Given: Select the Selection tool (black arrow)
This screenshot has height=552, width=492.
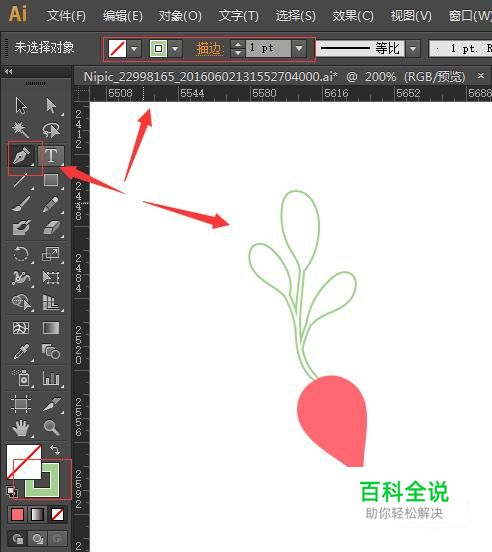Looking at the screenshot, I should 21,106.
